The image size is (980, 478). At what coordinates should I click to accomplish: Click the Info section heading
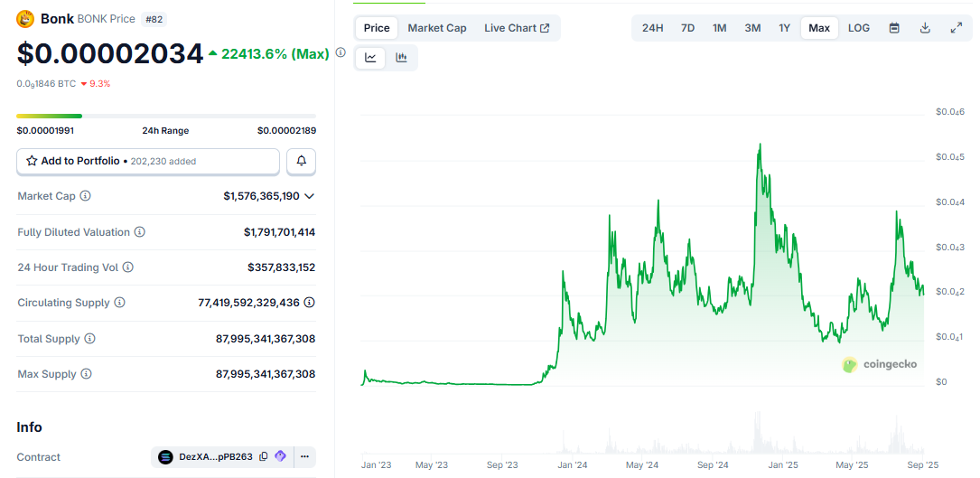tap(30, 427)
